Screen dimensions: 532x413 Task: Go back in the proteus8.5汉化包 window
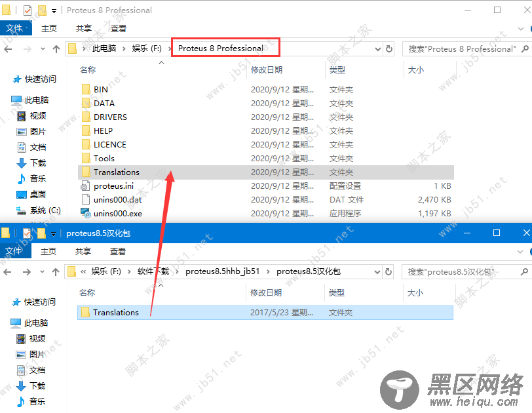coord(7,272)
